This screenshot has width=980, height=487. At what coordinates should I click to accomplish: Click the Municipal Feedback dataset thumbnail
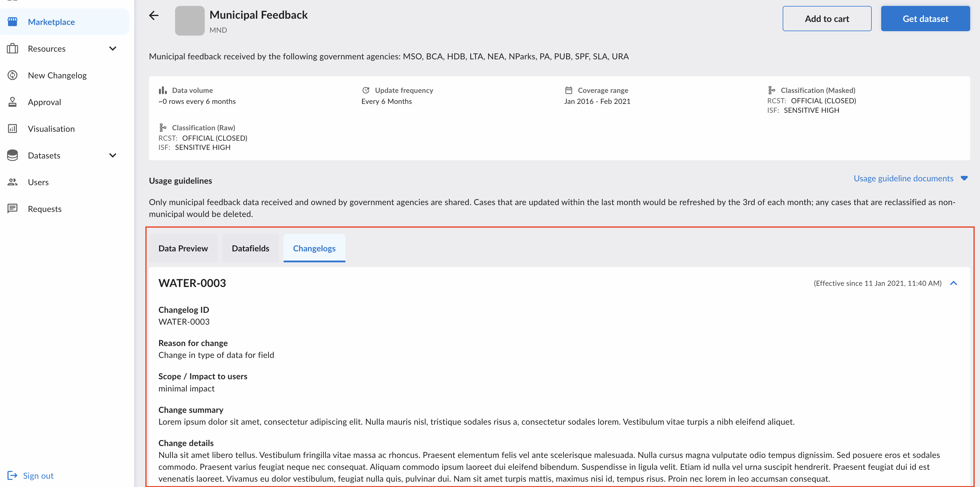coord(190,20)
